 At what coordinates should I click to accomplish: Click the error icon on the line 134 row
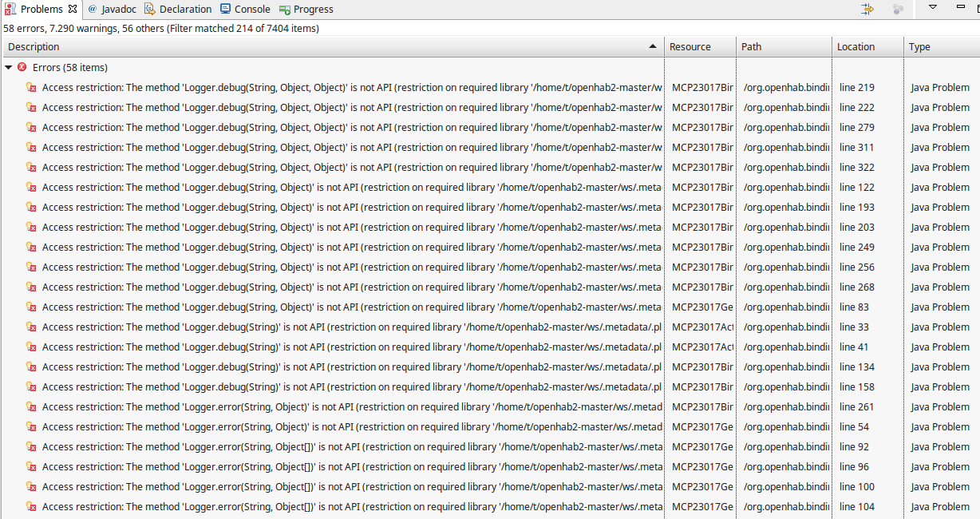pos(31,366)
